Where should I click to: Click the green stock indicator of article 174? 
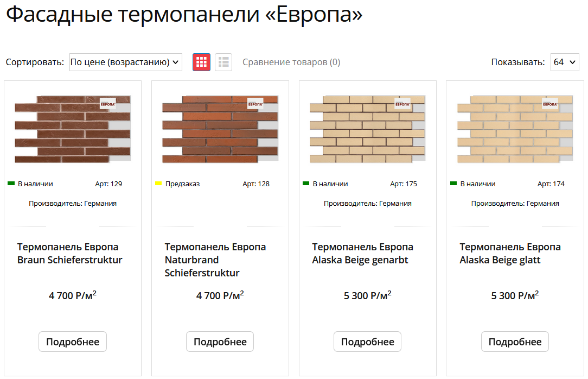453,184
